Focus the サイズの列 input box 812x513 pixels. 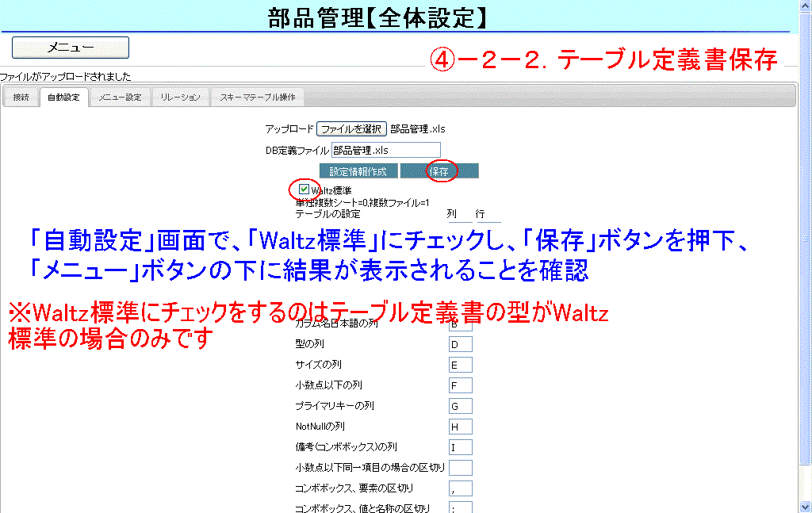click(x=460, y=365)
